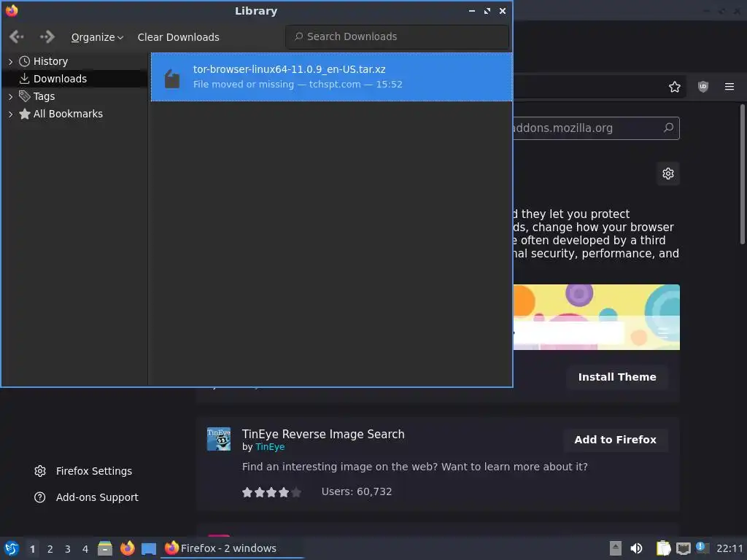Go back with the Library back arrow

[16, 36]
